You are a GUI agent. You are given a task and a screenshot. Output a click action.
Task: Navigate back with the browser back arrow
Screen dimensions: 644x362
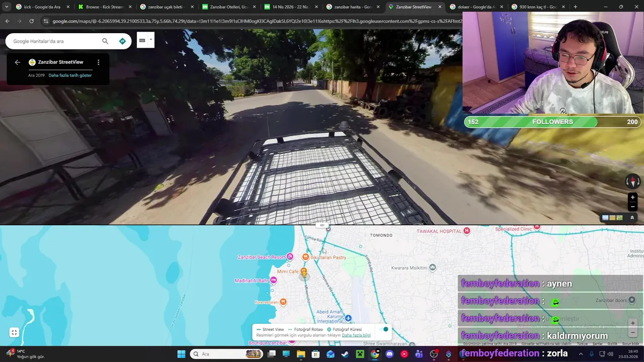click(x=7, y=21)
